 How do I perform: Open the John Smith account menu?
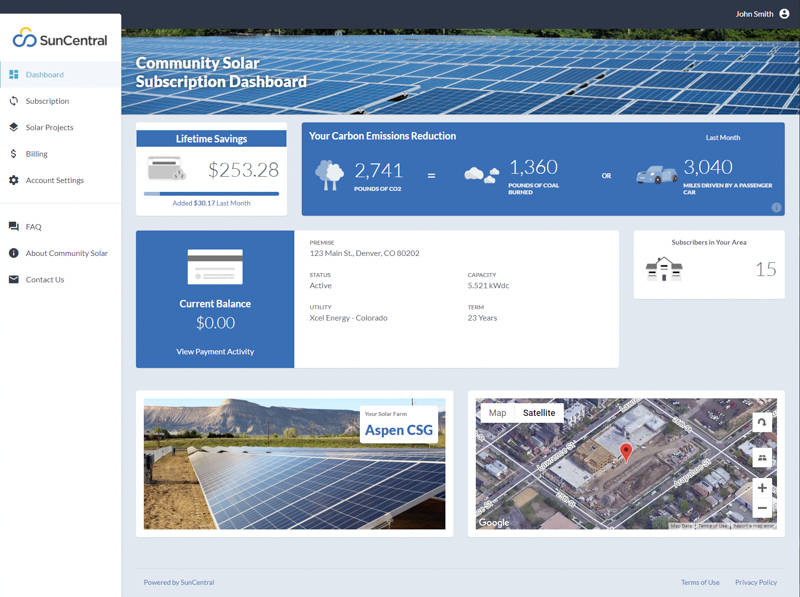(x=762, y=14)
